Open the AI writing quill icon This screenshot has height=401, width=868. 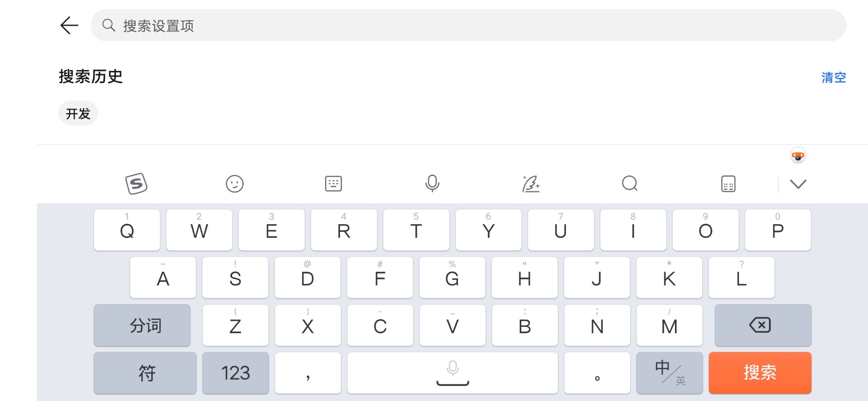point(531,184)
